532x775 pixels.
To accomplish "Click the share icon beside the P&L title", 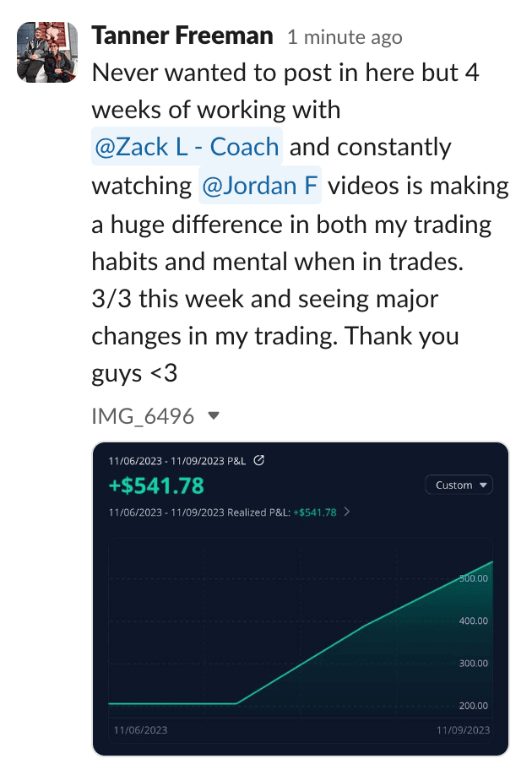I will click(259, 461).
